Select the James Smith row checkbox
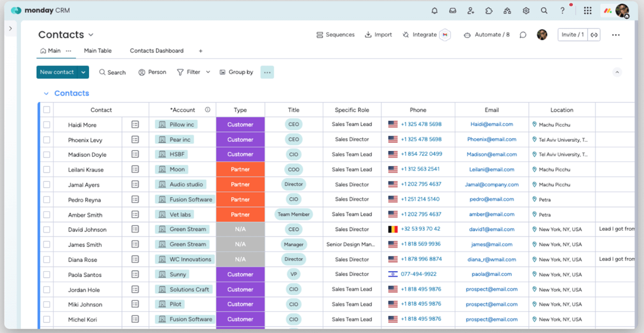This screenshot has width=644, height=333. [47, 245]
